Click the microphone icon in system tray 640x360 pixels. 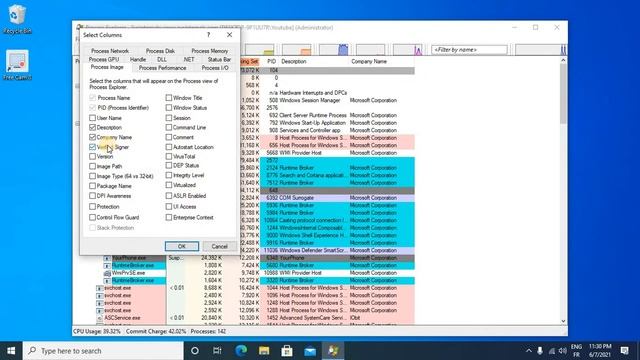540,351
